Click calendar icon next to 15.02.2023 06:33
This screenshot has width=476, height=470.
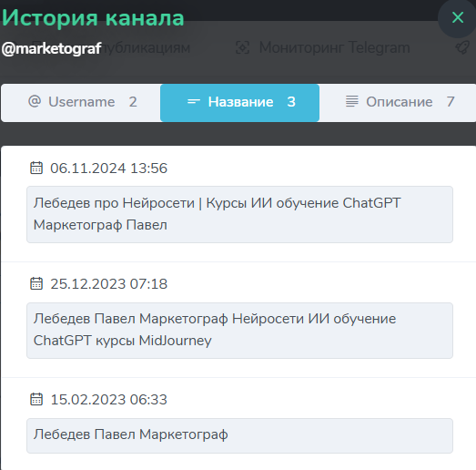click(36, 399)
